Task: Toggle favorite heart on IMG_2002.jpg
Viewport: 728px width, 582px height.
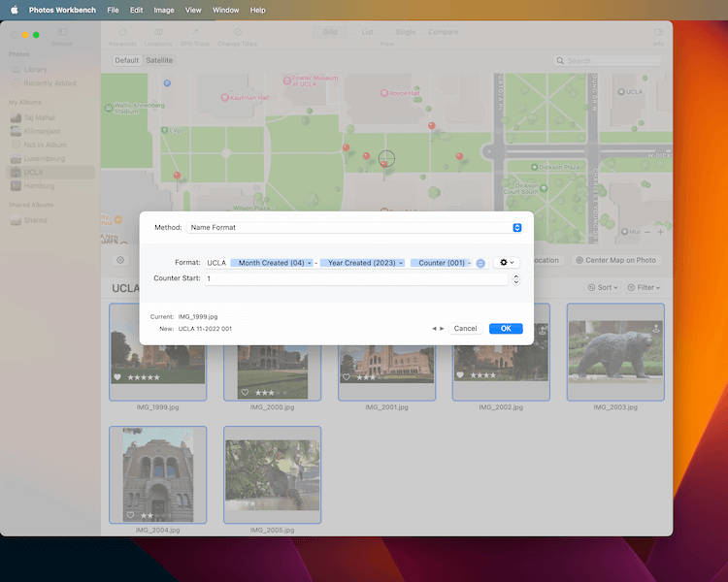Action: 460,374
